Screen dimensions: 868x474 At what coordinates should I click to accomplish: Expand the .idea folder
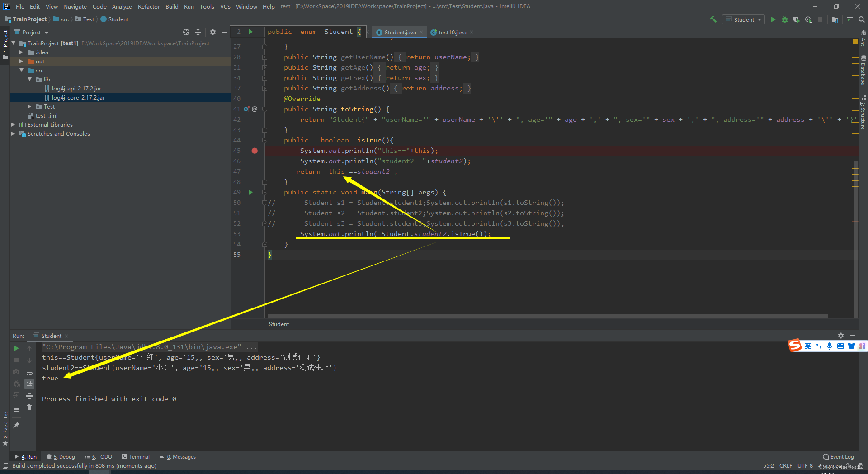21,52
